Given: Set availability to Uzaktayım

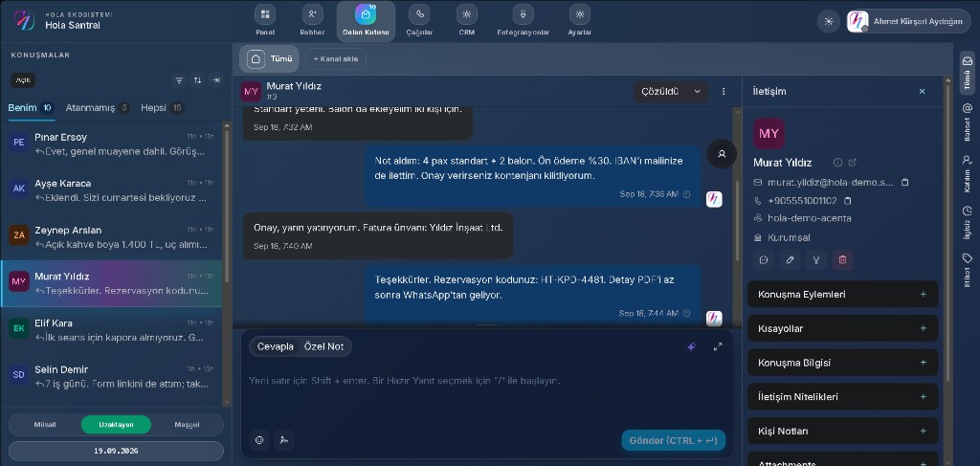Looking at the screenshot, I should pyautogui.click(x=116, y=425).
